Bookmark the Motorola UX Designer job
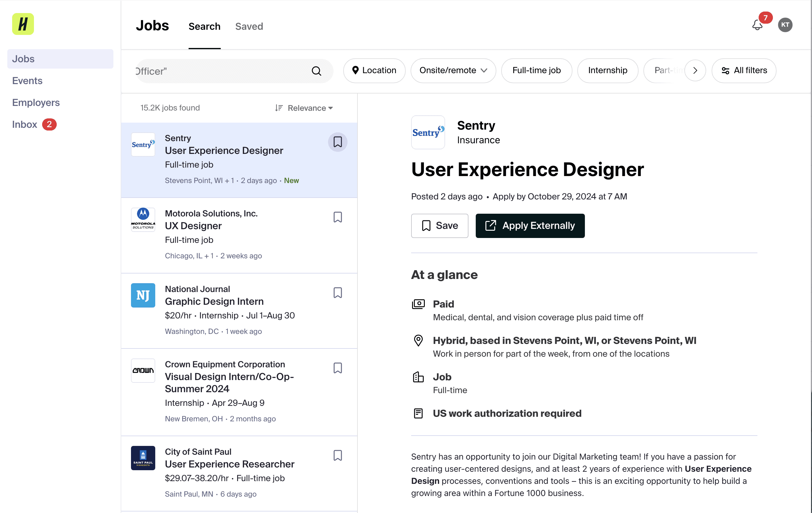Image resolution: width=812 pixels, height=513 pixels. 337,217
